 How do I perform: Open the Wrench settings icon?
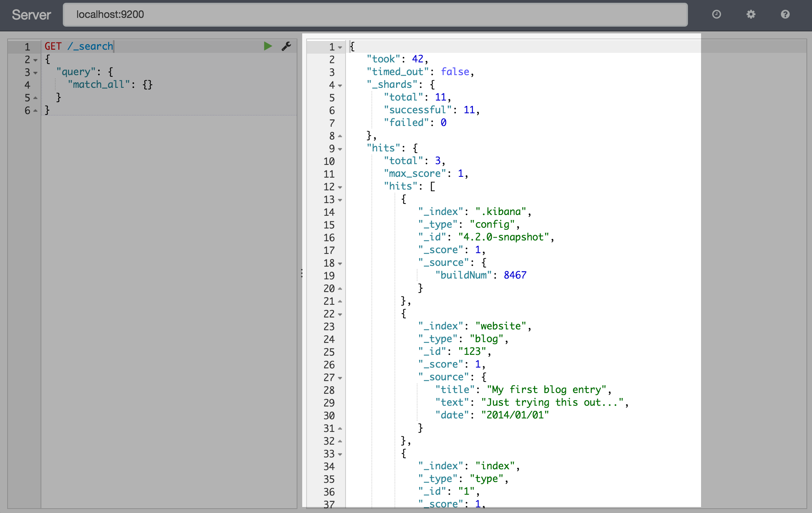pos(286,46)
